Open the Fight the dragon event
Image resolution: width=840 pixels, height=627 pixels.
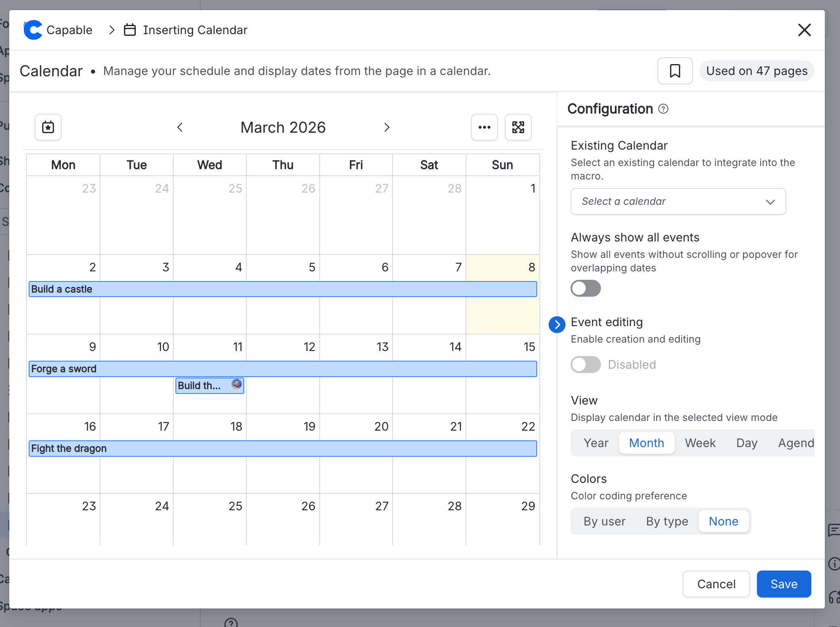pyautogui.click(x=283, y=449)
